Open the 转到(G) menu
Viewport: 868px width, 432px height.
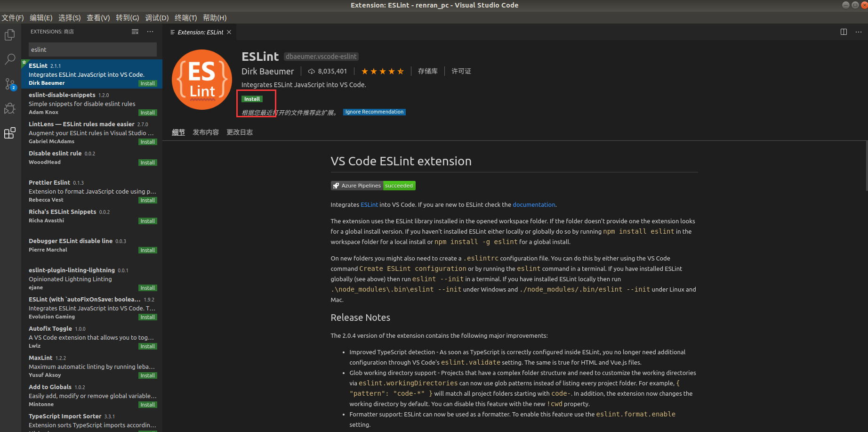click(x=128, y=17)
